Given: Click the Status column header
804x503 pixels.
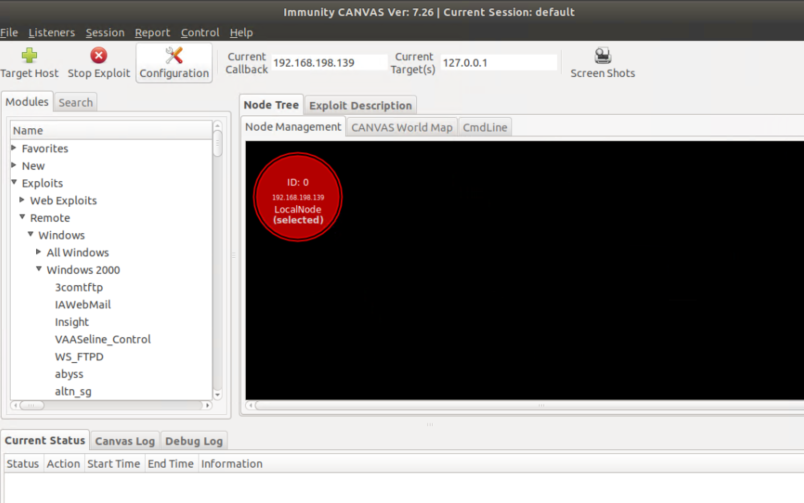Looking at the screenshot, I should click(23, 464).
